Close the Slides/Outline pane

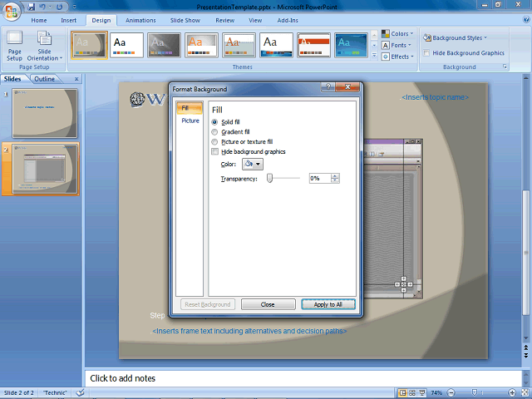coord(76,79)
